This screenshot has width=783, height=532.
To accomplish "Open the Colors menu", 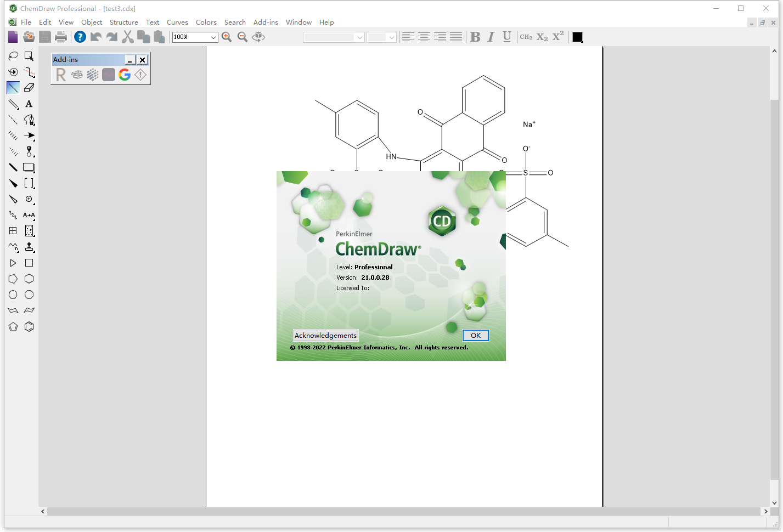I will (206, 22).
